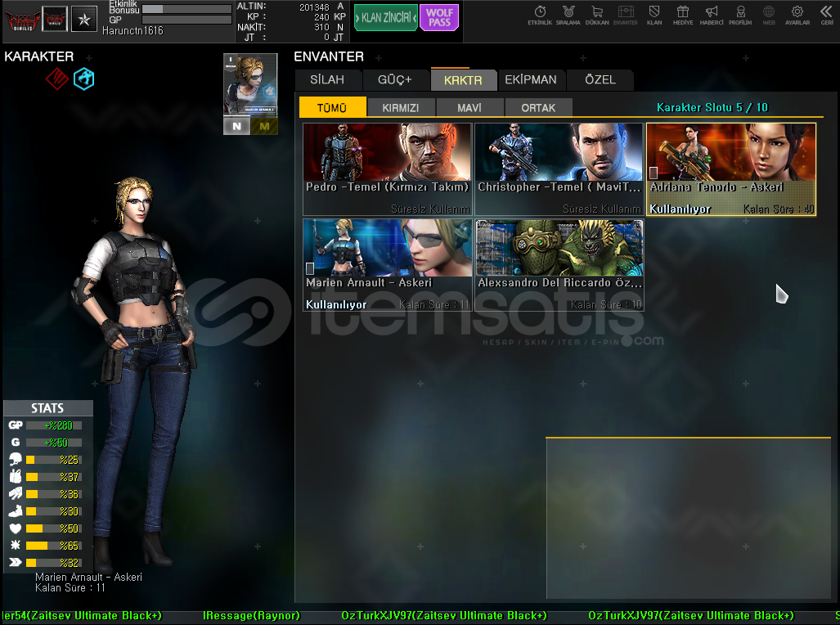Click the star rank badge icon
The width and height of the screenshot is (840, 625).
(84, 20)
